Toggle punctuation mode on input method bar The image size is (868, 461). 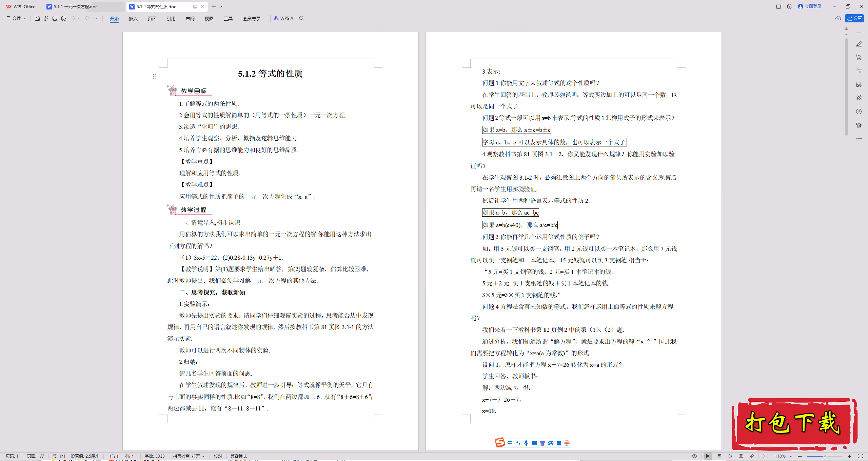(x=518, y=443)
